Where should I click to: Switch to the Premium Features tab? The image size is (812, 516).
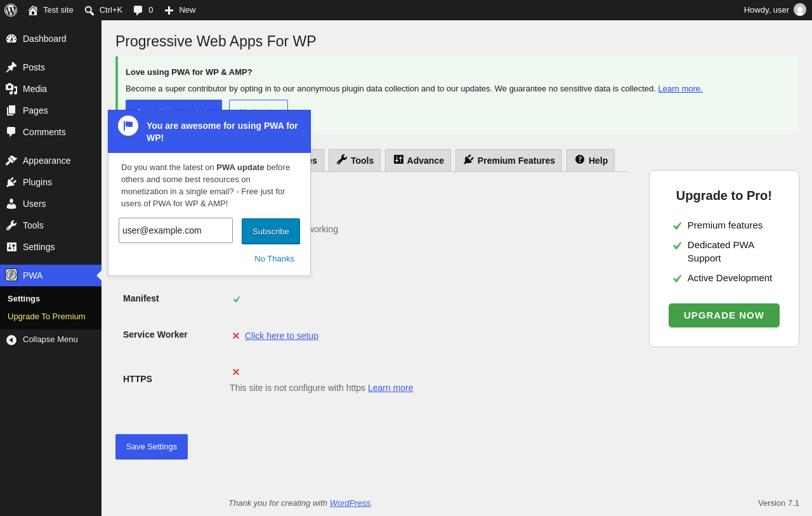[509, 161]
